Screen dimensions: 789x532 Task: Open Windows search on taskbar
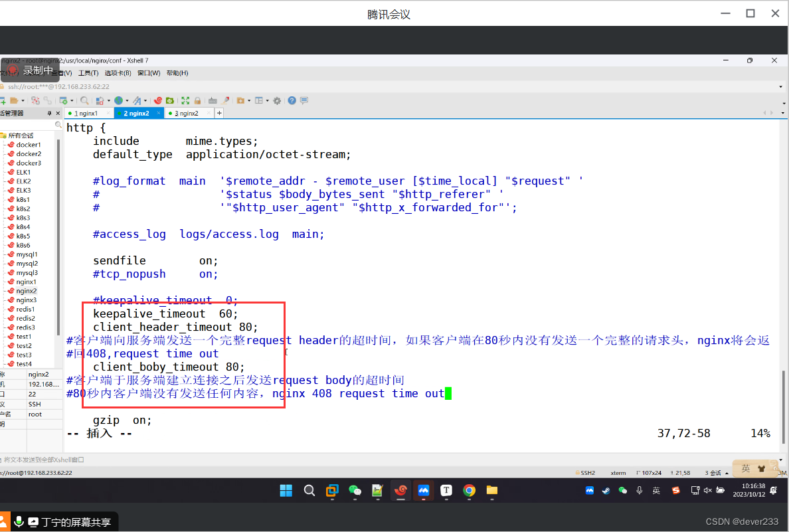pyautogui.click(x=309, y=490)
